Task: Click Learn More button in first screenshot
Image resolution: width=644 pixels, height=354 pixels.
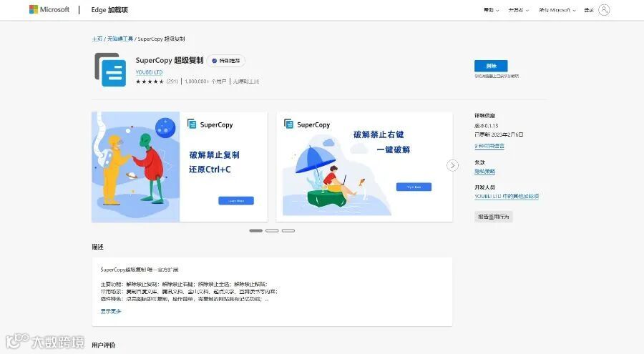Action: pos(235,200)
